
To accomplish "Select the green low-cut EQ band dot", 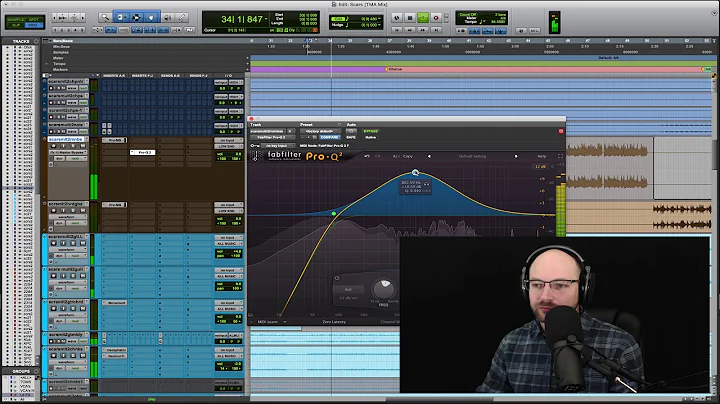I will click(x=334, y=213).
